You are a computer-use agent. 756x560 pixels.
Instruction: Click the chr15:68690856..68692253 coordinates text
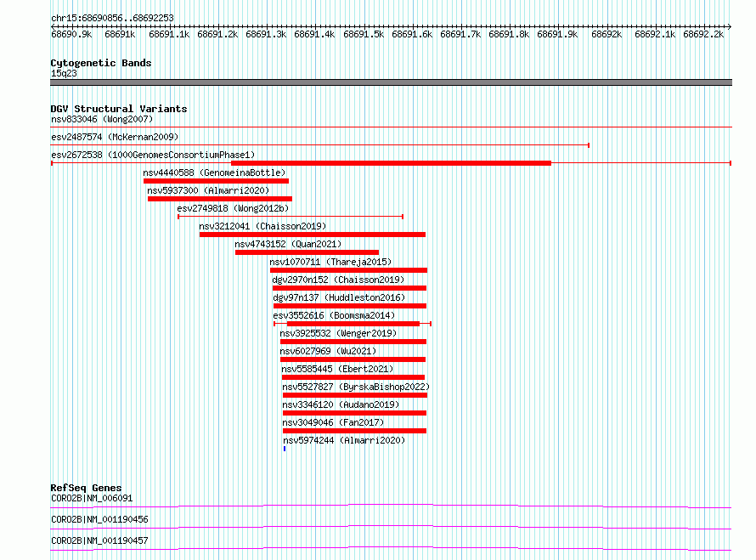click(x=112, y=18)
